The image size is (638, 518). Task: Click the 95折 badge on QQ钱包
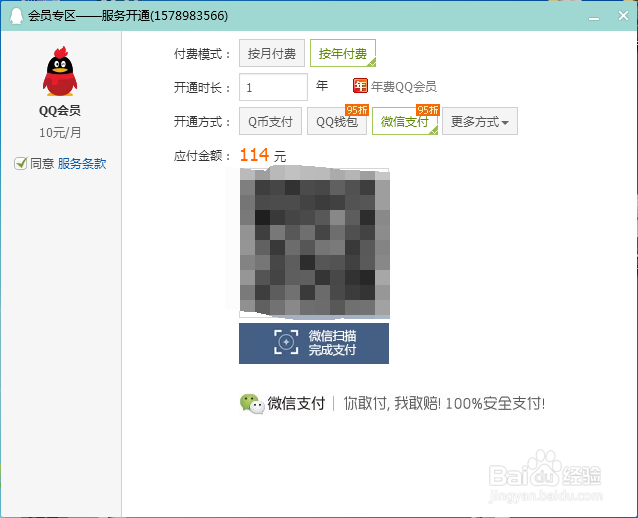(357, 110)
